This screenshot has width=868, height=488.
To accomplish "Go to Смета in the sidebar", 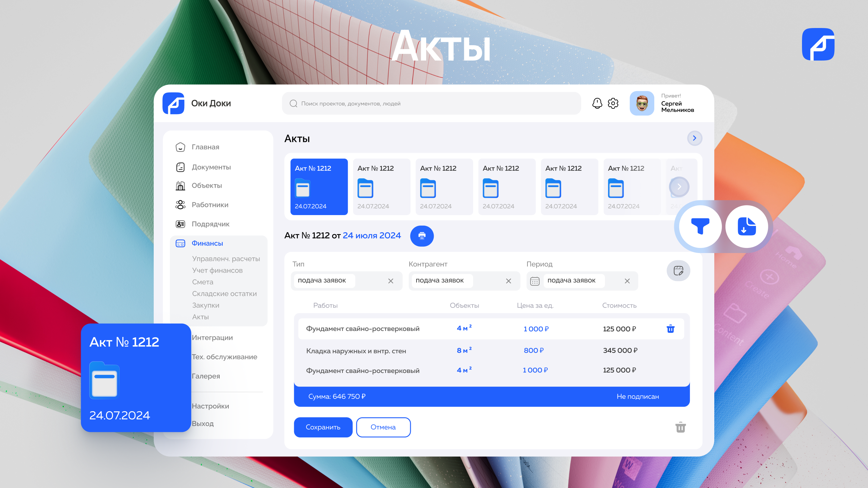I will (x=203, y=282).
